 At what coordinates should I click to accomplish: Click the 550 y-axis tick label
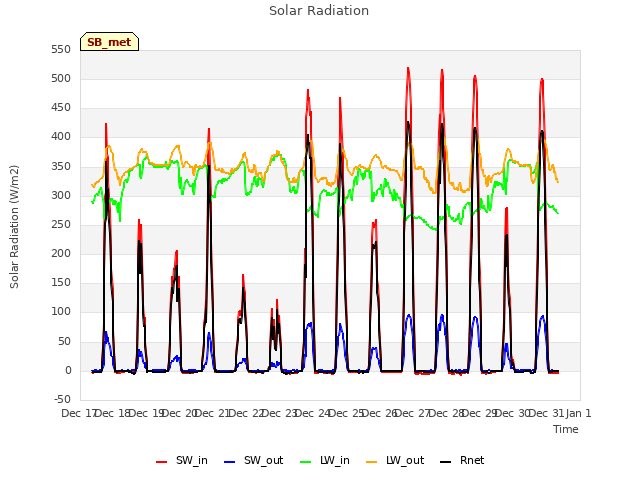coord(61,49)
